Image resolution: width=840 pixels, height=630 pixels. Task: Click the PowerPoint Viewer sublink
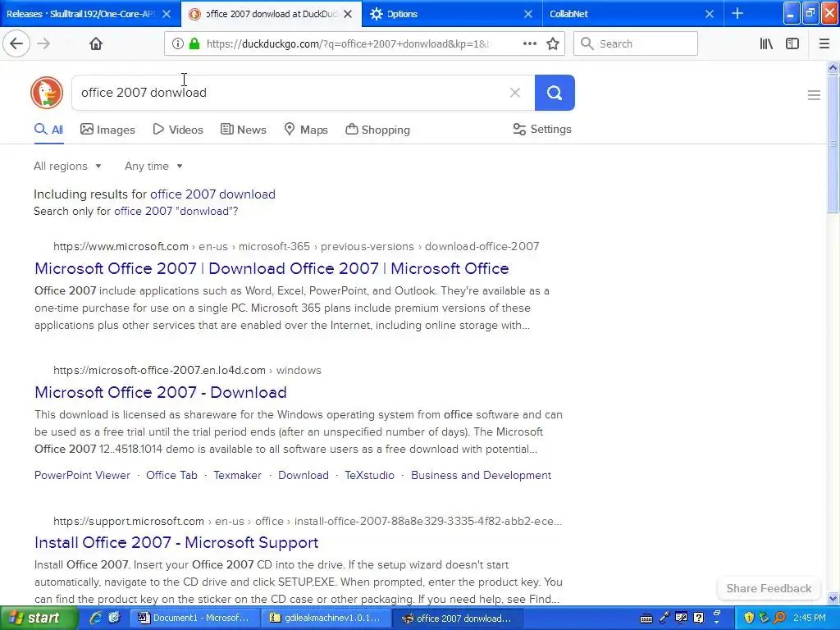83,475
